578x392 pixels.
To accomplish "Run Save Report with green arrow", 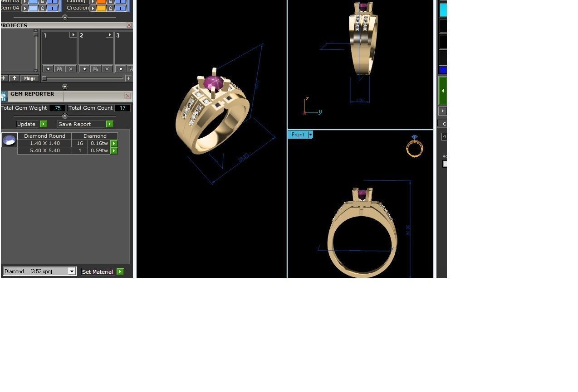I will 110,124.
